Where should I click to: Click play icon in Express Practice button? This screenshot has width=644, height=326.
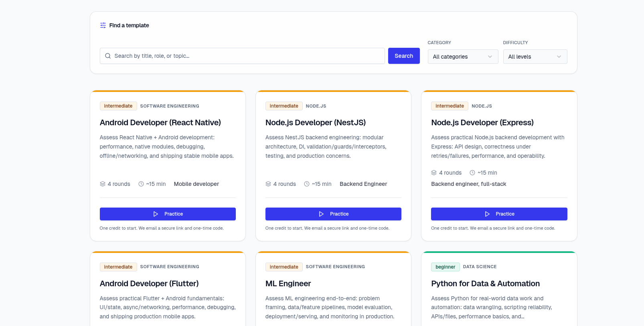tap(487, 214)
